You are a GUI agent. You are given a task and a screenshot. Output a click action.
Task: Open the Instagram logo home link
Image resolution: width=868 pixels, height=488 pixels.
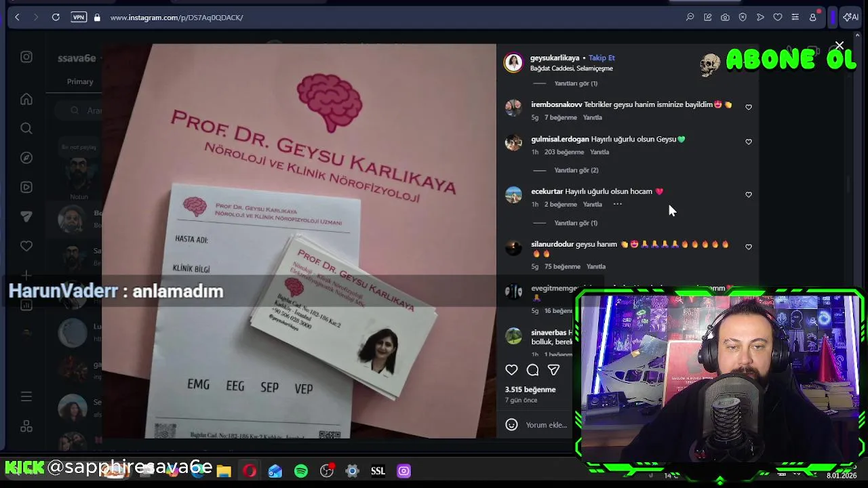pyautogui.click(x=26, y=57)
